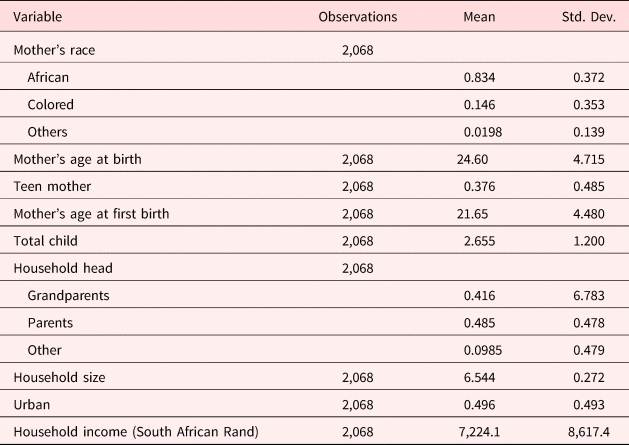Select the Others mean value 0.0198
The width and height of the screenshot is (629, 445).
pos(476,131)
